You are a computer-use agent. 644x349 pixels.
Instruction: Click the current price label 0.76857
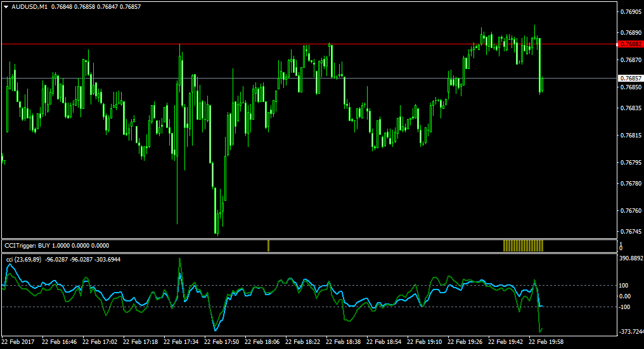coord(631,78)
